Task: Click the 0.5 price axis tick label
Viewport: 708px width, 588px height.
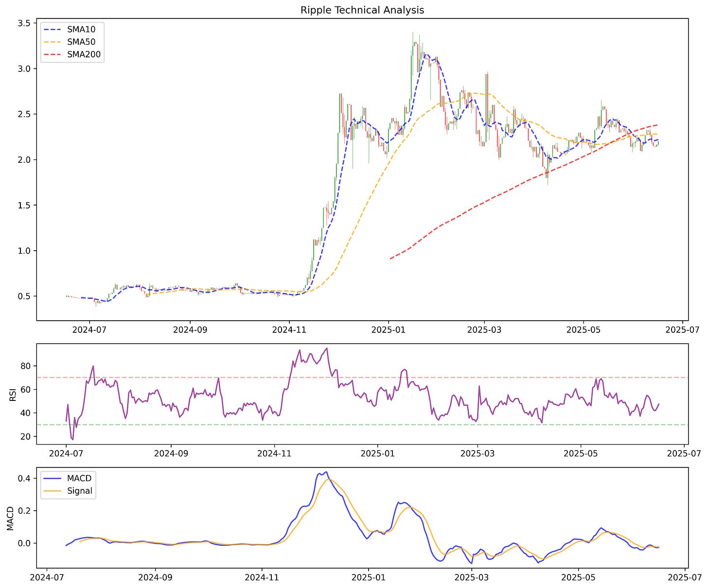Action: pos(24,296)
